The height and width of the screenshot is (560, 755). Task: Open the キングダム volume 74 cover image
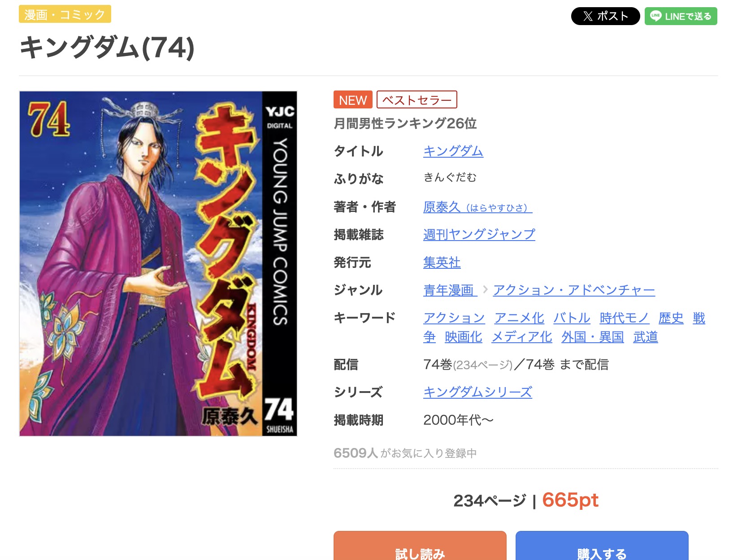coord(158,263)
